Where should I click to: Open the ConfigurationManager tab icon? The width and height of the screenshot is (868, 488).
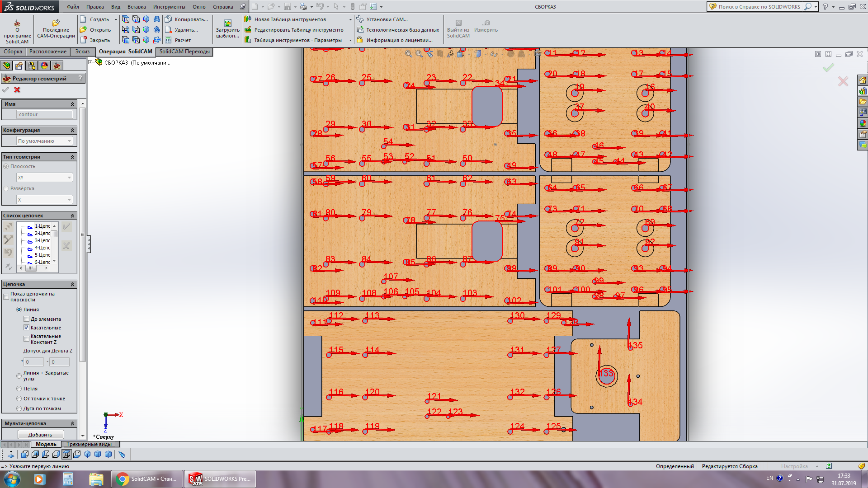point(32,66)
